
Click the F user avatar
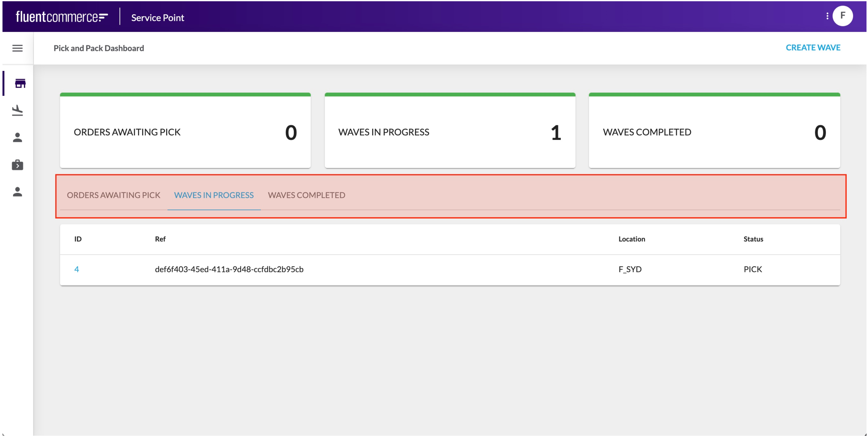(x=842, y=16)
